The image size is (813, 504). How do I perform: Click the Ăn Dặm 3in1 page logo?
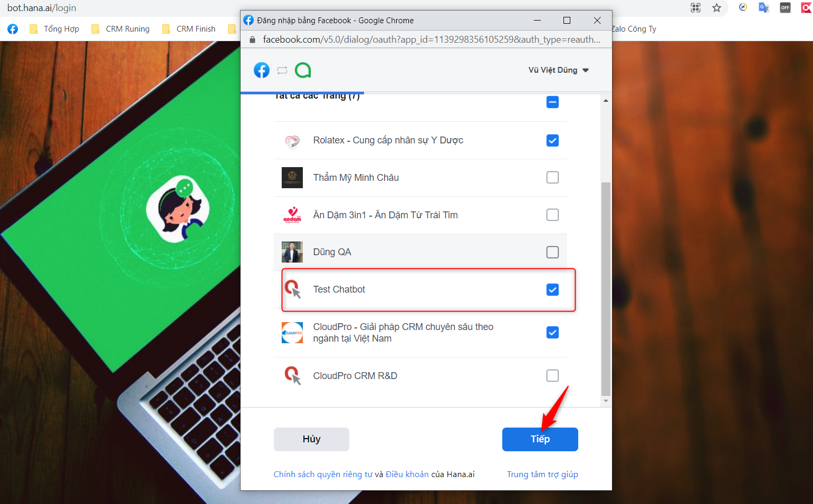292,215
